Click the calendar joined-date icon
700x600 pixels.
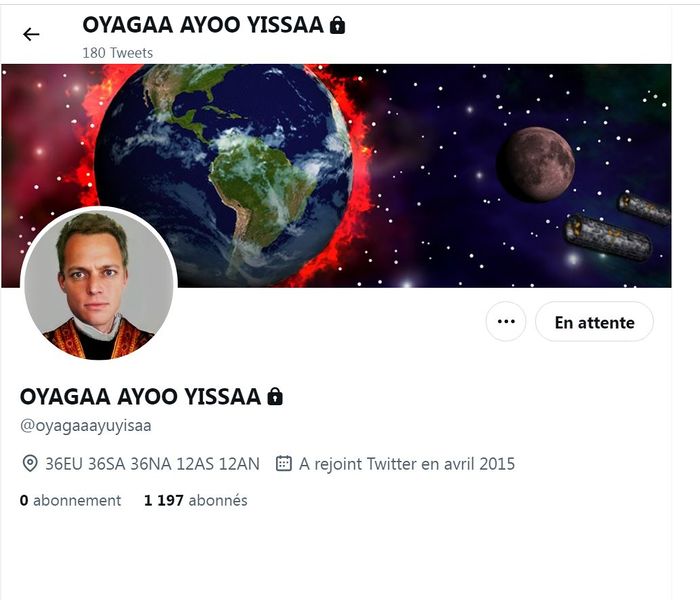coord(284,463)
